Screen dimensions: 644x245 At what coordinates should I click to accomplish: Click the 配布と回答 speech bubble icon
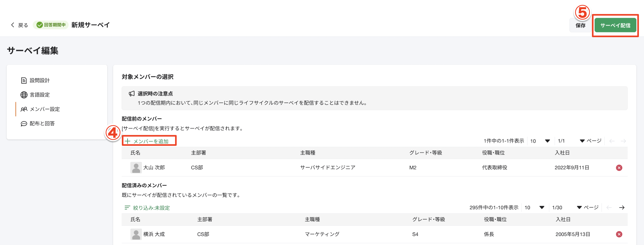(x=24, y=123)
